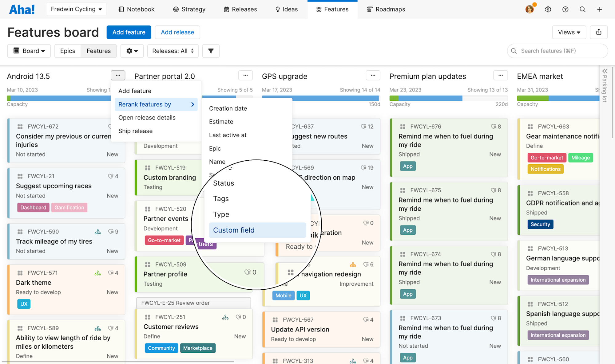Switch to the Epics tab
The width and height of the screenshot is (615, 364).
click(67, 51)
